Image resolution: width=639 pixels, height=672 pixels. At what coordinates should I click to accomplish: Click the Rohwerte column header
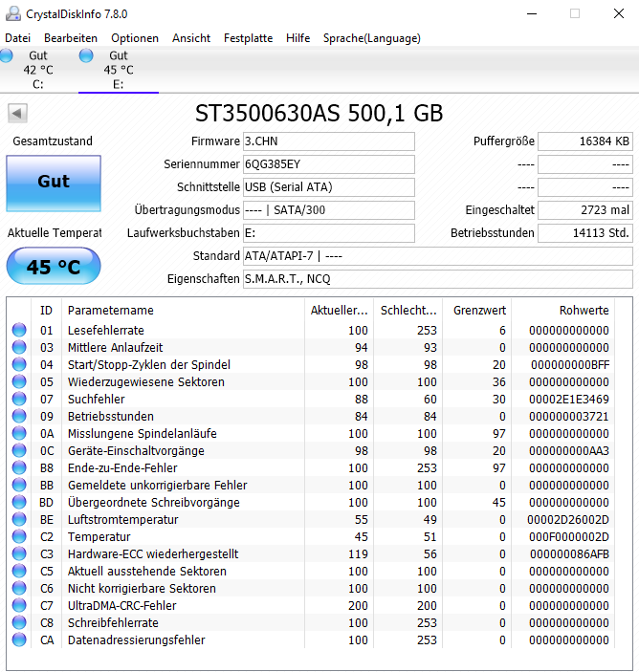click(563, 310)
